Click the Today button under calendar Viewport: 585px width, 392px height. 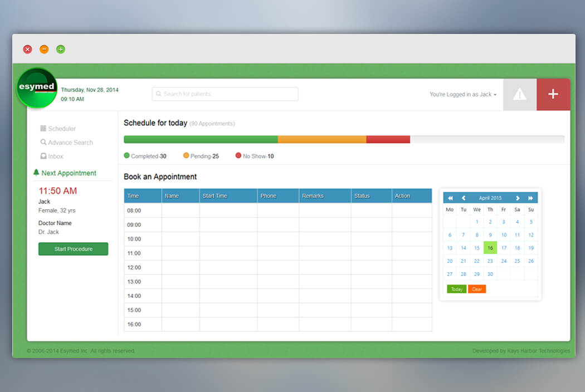click(x=457, y=289)
